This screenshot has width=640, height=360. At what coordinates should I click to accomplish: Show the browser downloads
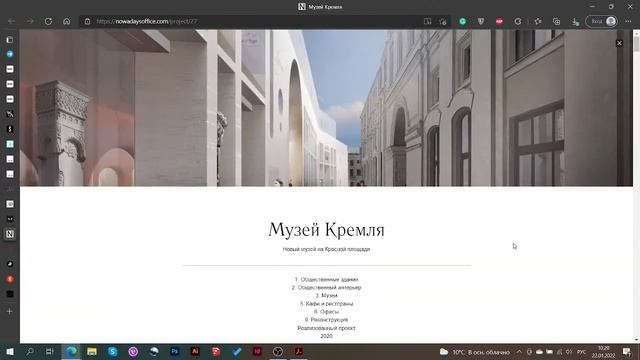point(575,21)
